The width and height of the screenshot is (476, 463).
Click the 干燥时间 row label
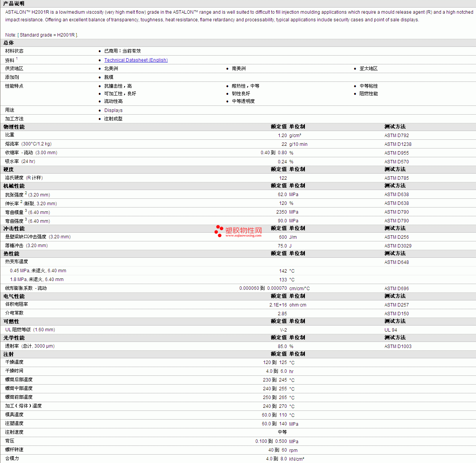tap(14, 371)
